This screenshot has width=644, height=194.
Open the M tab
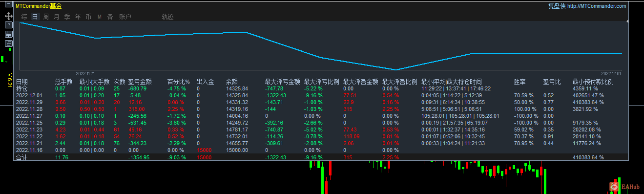pos(100,17)
